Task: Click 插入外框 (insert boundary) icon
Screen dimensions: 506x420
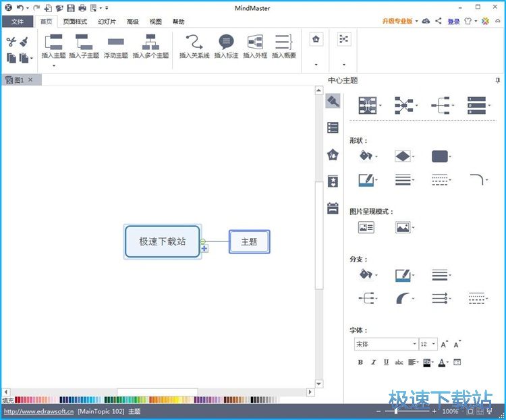Action: [255, 42]
